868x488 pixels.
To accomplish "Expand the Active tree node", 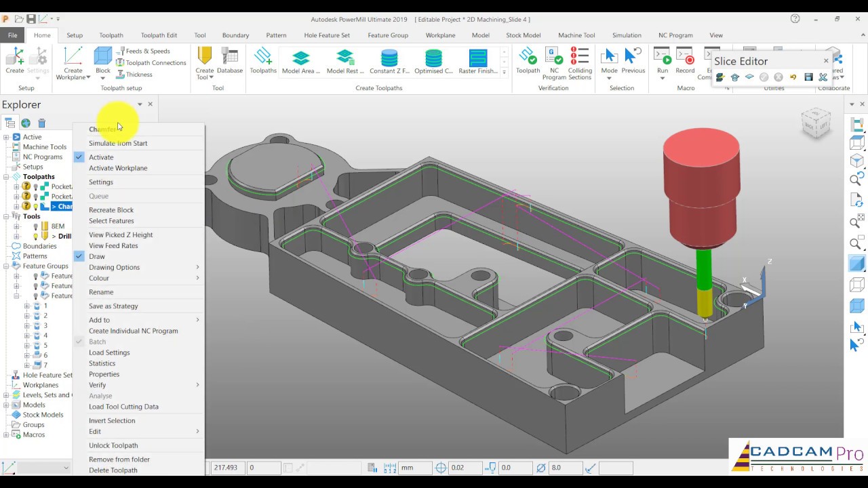I will click(x=6, y=137).
